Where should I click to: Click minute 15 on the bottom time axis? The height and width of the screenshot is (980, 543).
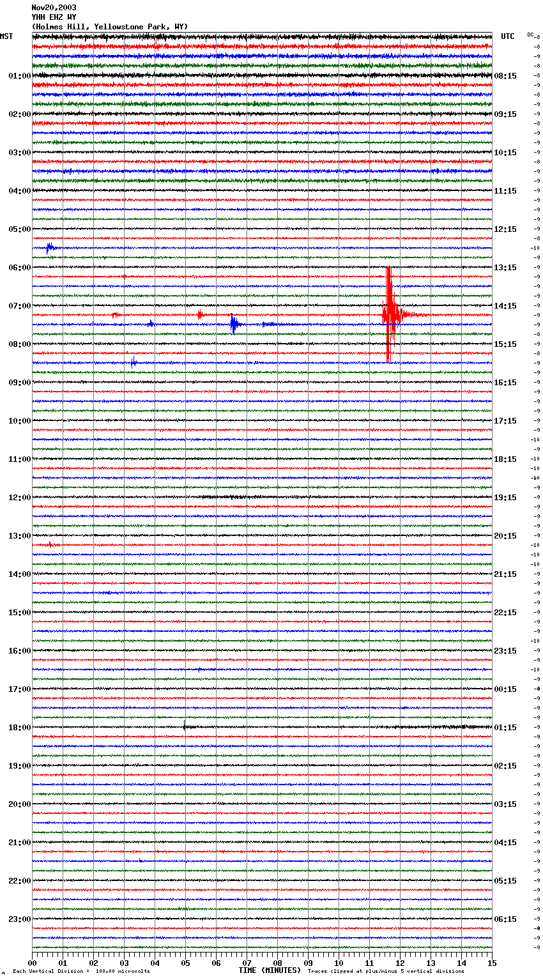point(493,963)
